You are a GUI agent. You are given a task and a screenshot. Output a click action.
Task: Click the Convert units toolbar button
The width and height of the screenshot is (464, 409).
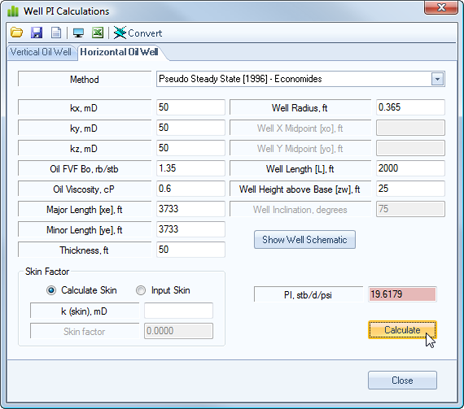(x=138, y=33)
